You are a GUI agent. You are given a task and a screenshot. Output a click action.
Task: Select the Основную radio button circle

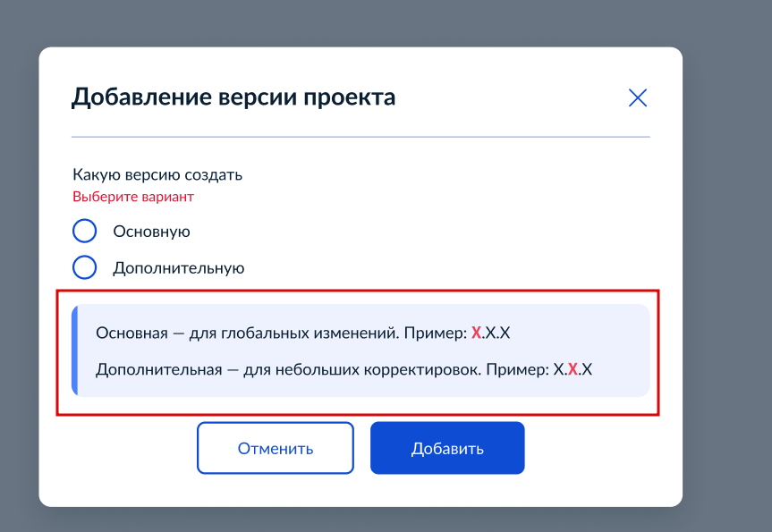85,231
